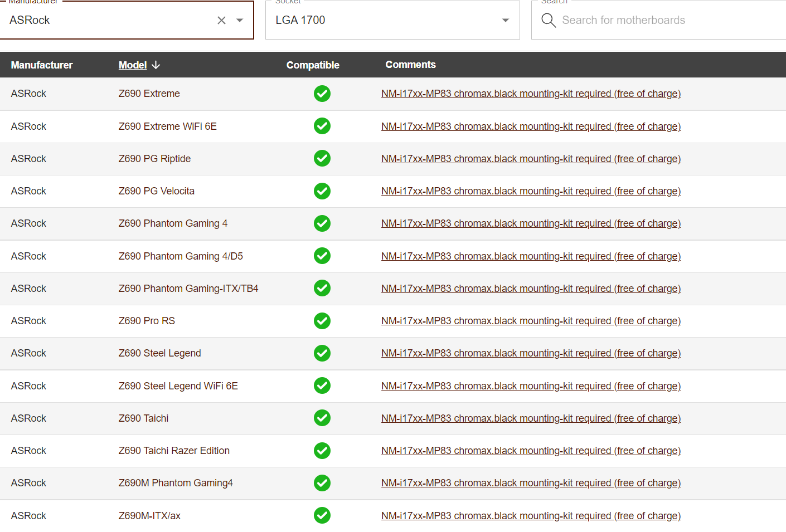786x532 pixels.
Task: Open mounting-kit link for Z690M Phantom Gaming4
Action: [x=531, y=483]
